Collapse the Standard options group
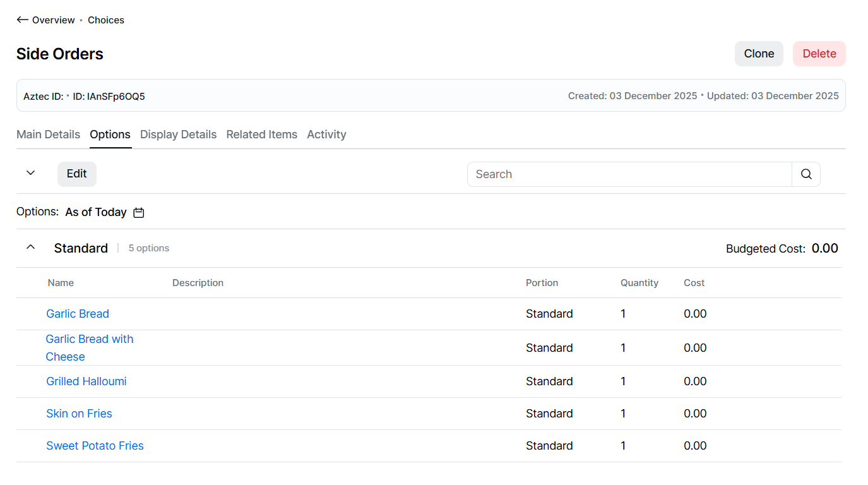Image resolution: width=868 pixels, height=485 pixels. [x=30, y=248]
